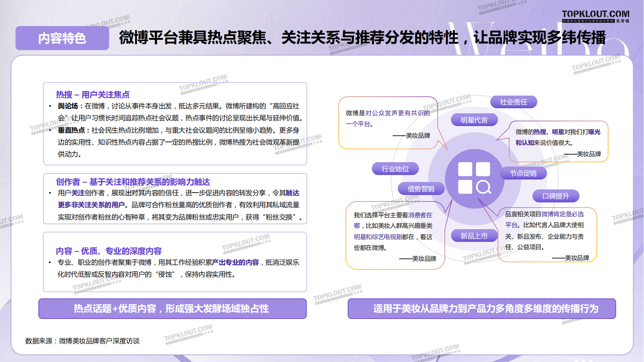Viewport: 644px width, 362px height.
Task: Choose the 借势营销 pill
Action: [x=421, y=189]
